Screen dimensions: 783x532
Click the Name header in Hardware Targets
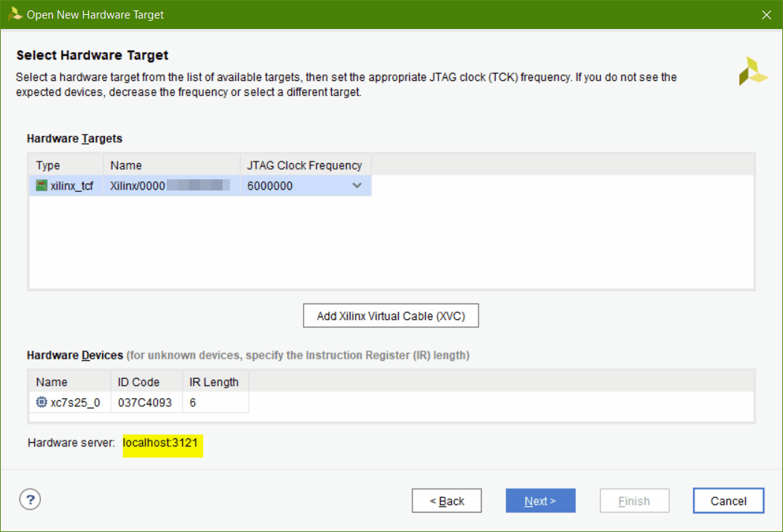coord(170,165)
